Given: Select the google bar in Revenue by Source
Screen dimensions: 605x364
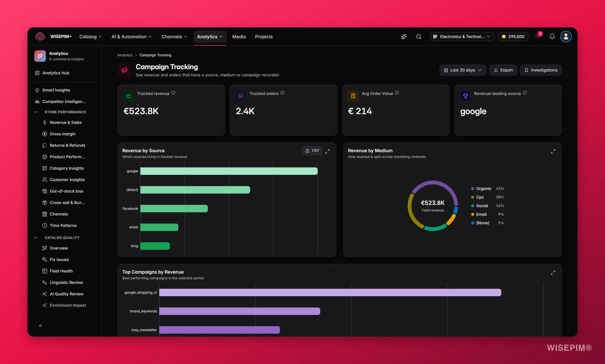Looking at the screenshot, I should tap(229, 171).
